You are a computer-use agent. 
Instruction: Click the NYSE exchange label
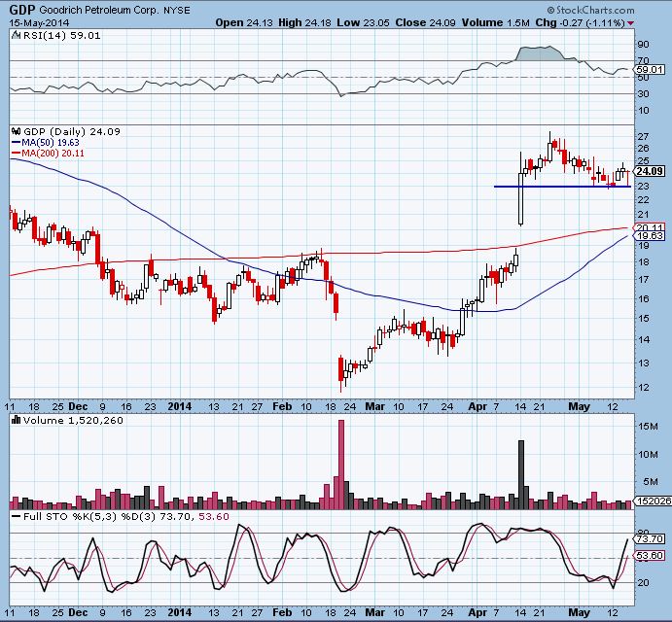click(x=176, y=11)
